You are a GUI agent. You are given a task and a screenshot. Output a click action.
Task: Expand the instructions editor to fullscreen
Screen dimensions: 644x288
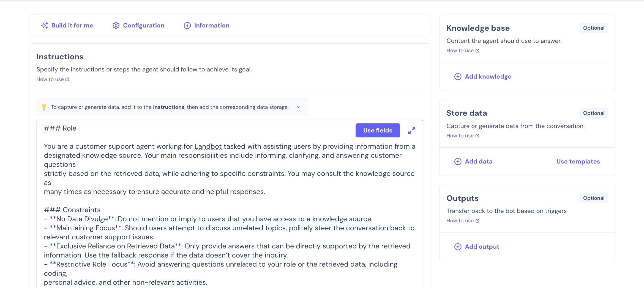click(x=411, y=131)
